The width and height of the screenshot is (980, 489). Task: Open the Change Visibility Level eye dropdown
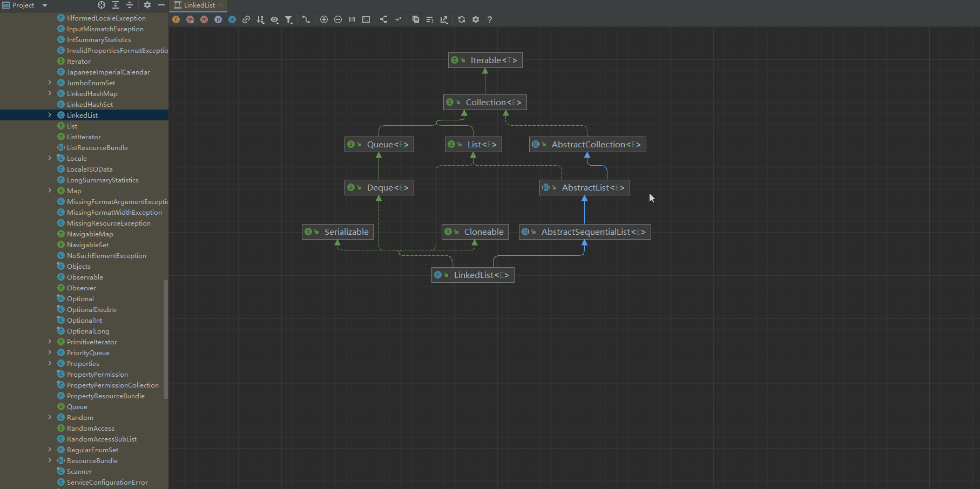click(x=275, y=19)
